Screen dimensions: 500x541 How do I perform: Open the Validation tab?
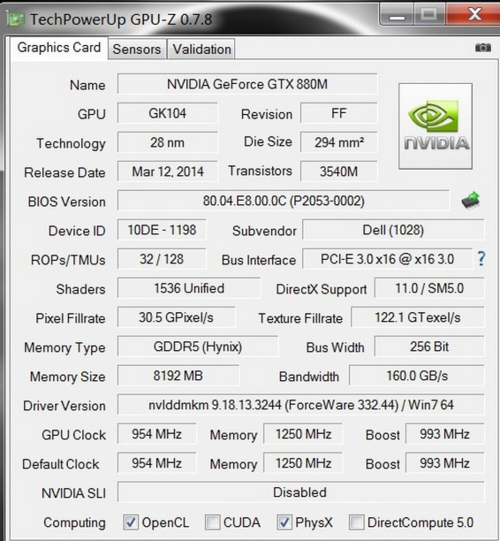click(x=202, y=49)
